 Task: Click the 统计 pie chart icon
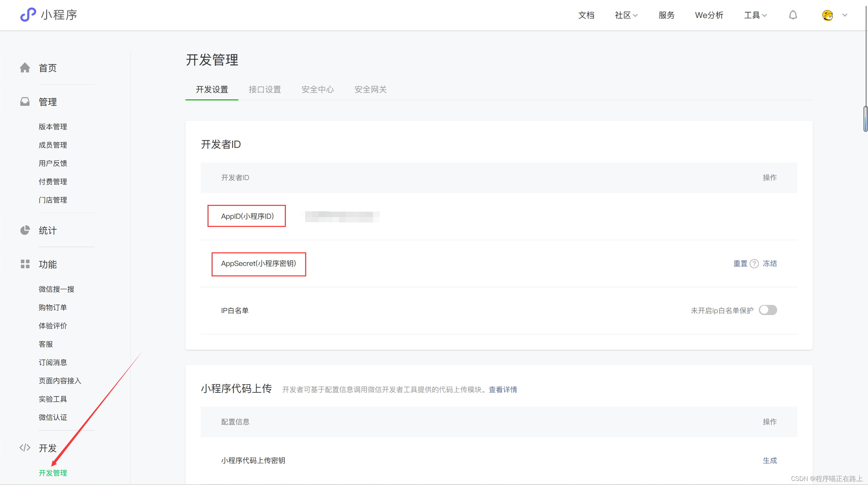(x=25, y=230)
